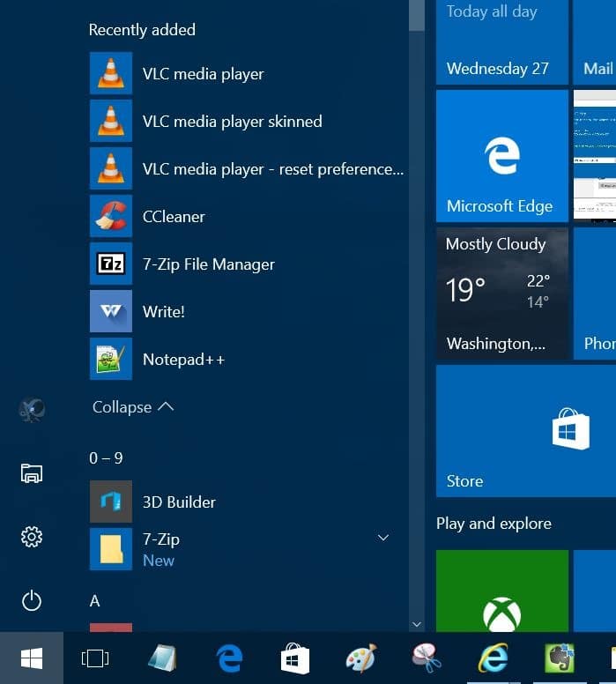Launch Paint from the taskbar
616x684 pixels.
pyautogui.click(x=361, y=658)
